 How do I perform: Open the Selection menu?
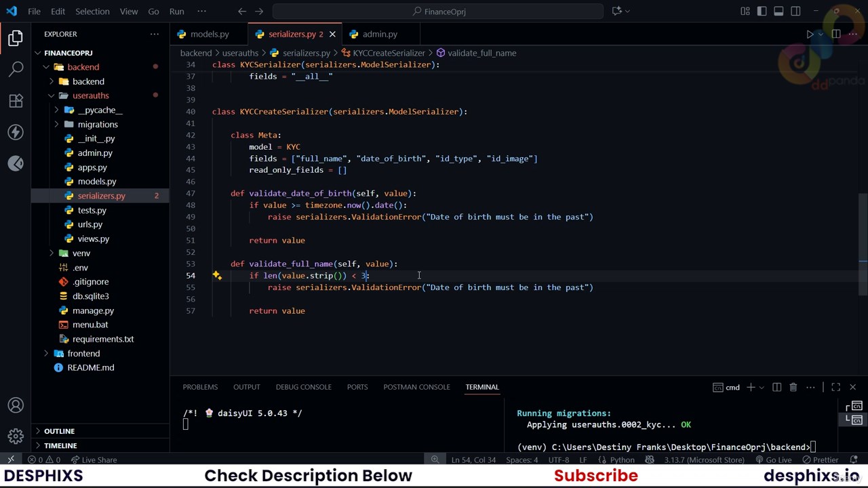(92, 11)
